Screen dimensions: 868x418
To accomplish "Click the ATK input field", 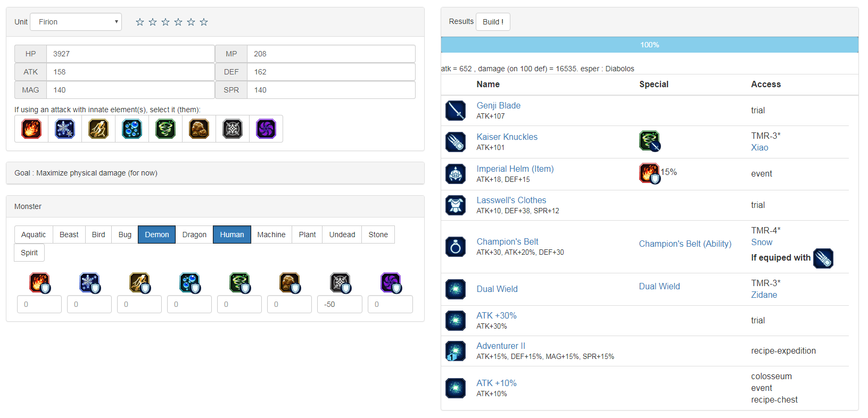I will pyautogui.click(x=130, y=72).
